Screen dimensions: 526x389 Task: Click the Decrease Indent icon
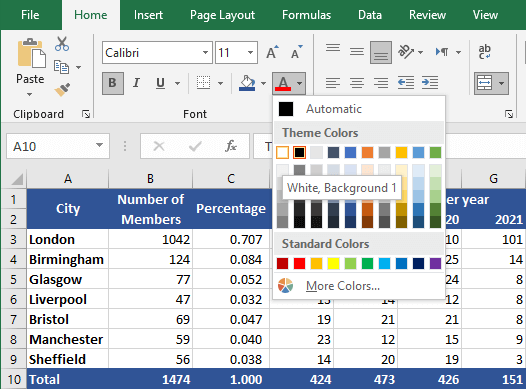click(406, 82)
